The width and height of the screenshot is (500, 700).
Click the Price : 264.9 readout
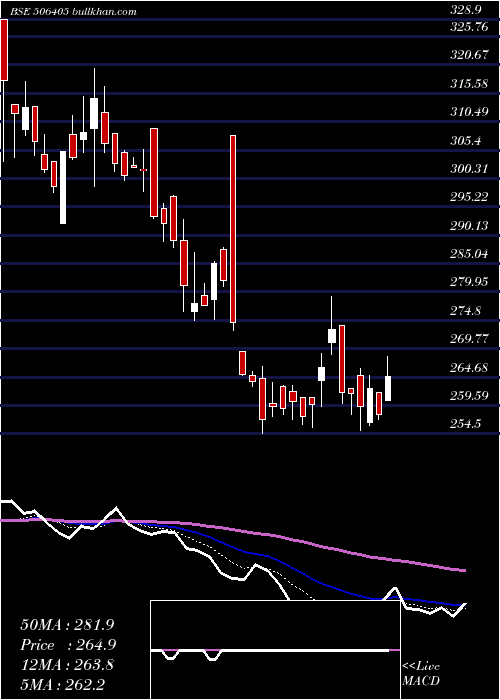click(x=69, y=645)
